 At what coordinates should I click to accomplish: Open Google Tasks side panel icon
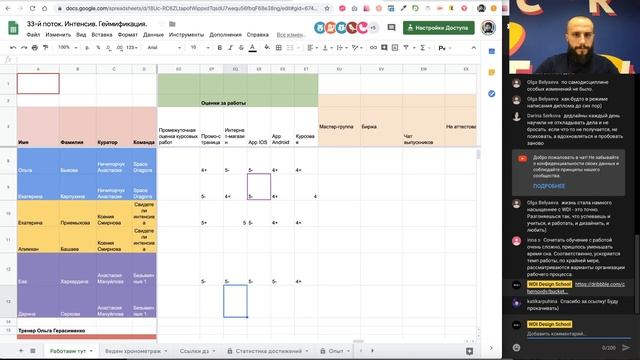492,94
